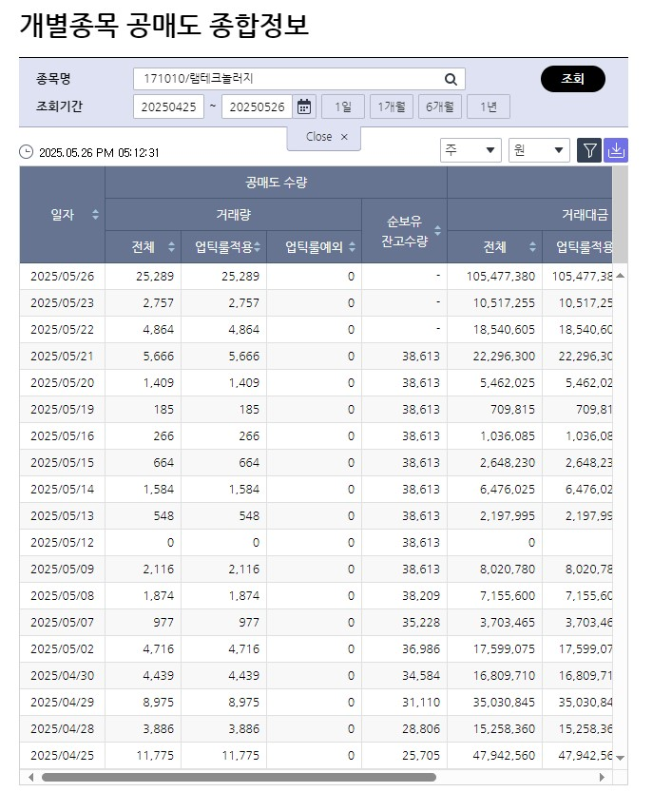Image resolution: width=672 pixels, height=792 pixels.
Task: Click trade amount 16,809,710 in 전체 column
Action: (504, 676)
